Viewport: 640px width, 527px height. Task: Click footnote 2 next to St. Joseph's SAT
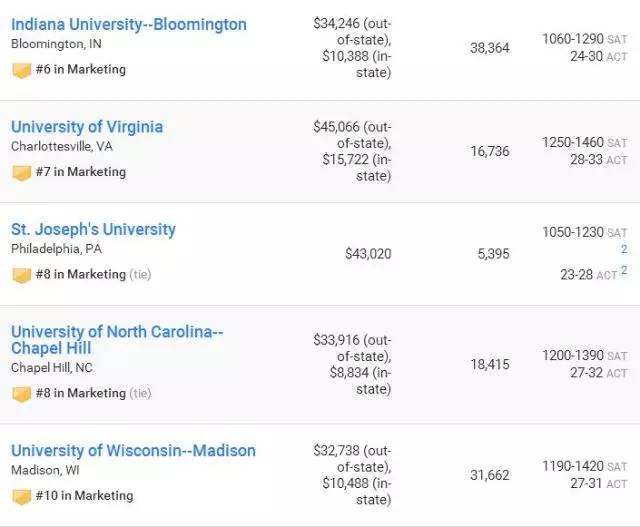pos(624,249)
